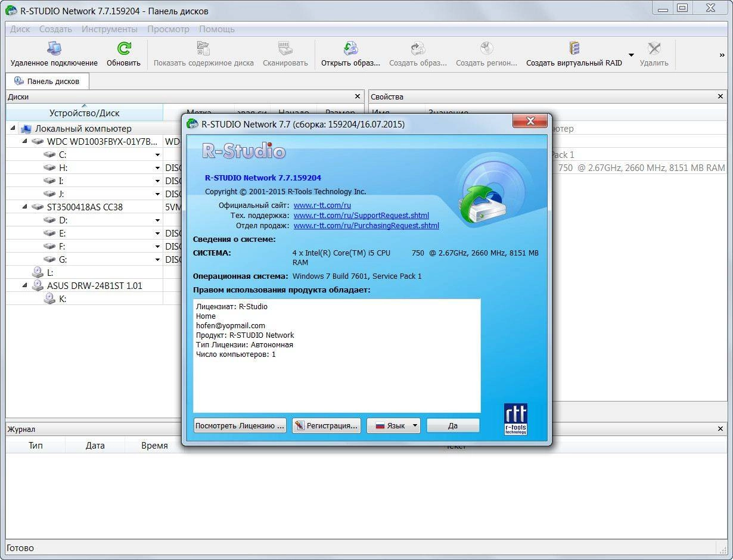This screenshot has width=733, height=560.
Task: Open the dropdown arrow for partition E:
Action: [157, 234]
